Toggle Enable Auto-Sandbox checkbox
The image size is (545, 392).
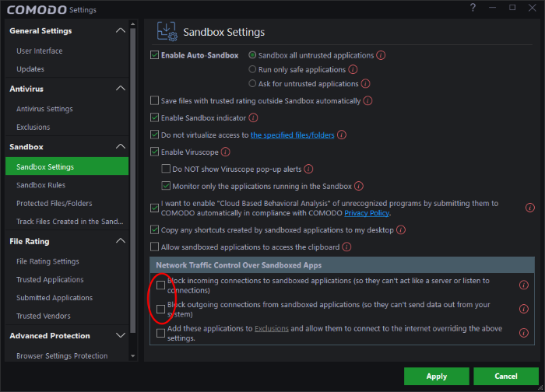click(155, 55)
